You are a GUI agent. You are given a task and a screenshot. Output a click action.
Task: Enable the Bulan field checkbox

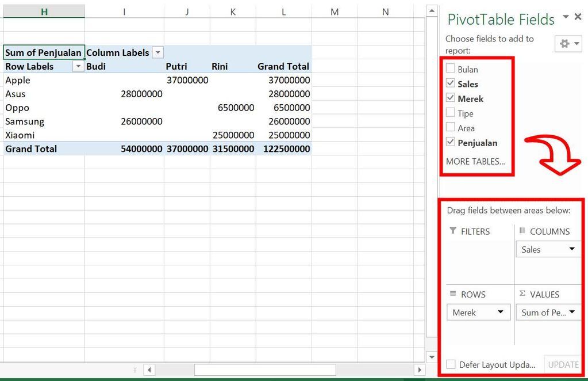(452, 68)
